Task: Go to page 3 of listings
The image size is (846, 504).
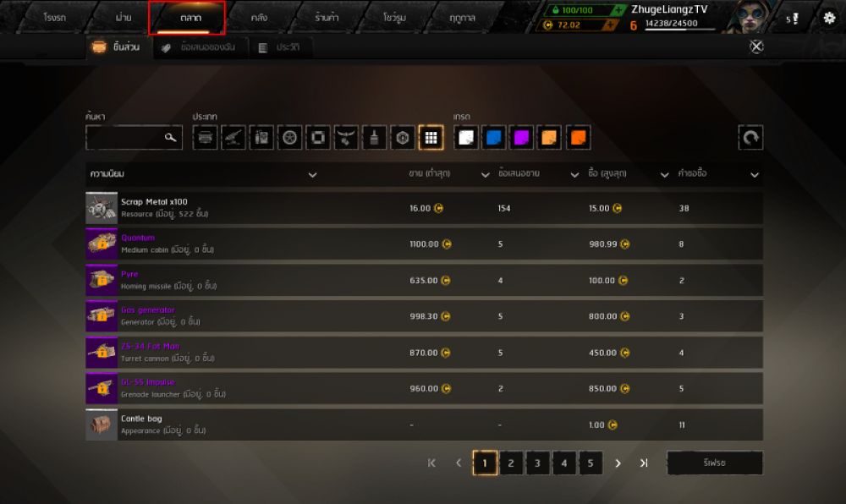Action: [x=537, y=463]
